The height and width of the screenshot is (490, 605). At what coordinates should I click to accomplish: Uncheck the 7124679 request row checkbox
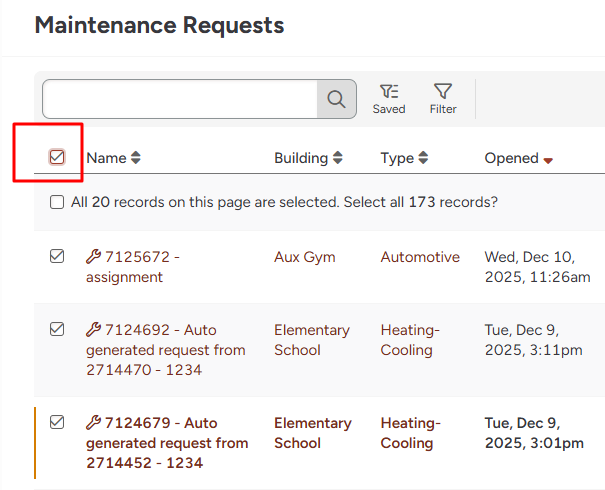pyautogui.click(x=57, y=422)
